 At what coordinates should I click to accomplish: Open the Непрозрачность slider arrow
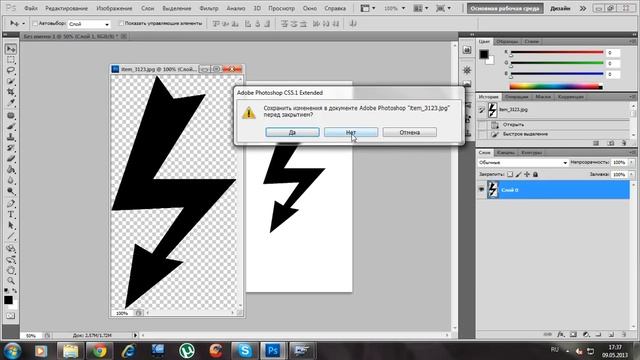point(631,162)
